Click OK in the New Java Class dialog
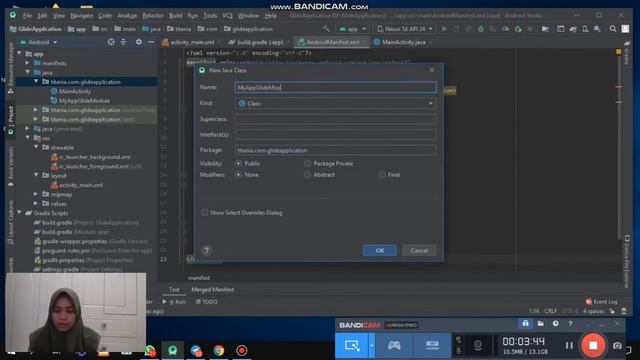The image size is (640, 360). point(380,251)
